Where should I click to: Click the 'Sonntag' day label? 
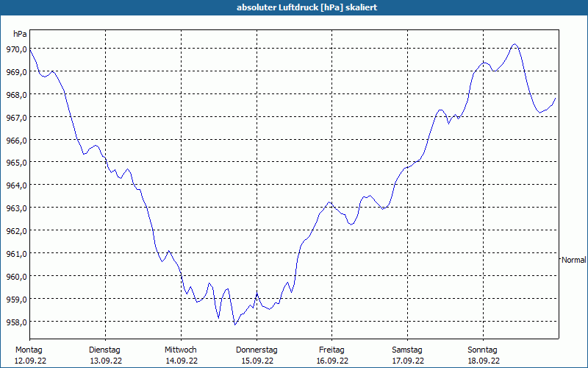tap(482, 350)
